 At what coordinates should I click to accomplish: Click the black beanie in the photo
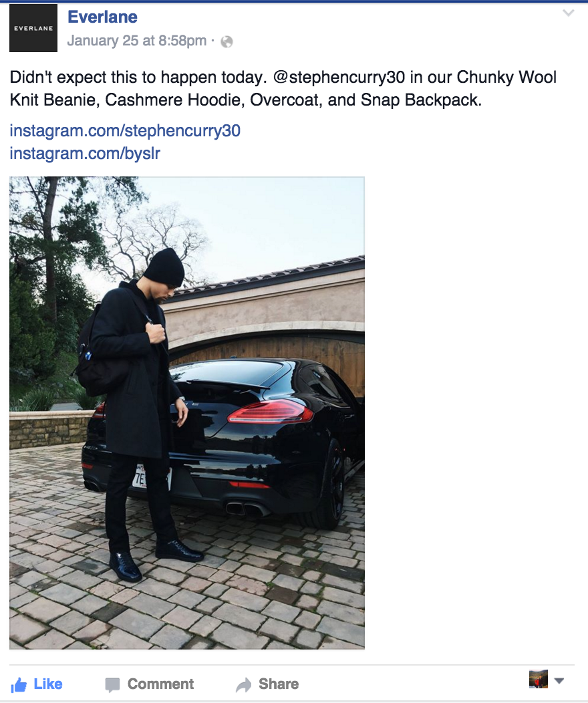164,268
